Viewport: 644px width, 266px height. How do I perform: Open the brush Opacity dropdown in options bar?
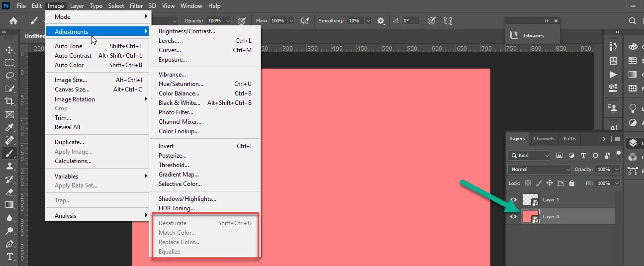click(228, 21)
